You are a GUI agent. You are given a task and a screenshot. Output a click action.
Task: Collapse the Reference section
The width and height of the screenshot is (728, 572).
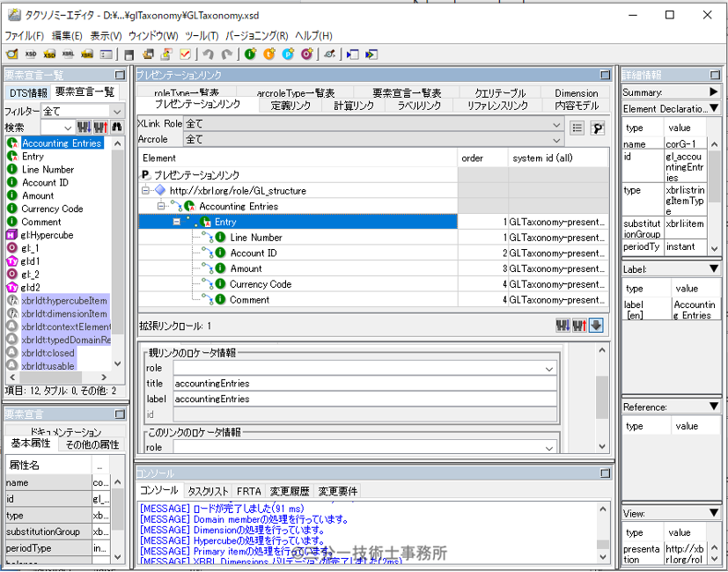714,407
